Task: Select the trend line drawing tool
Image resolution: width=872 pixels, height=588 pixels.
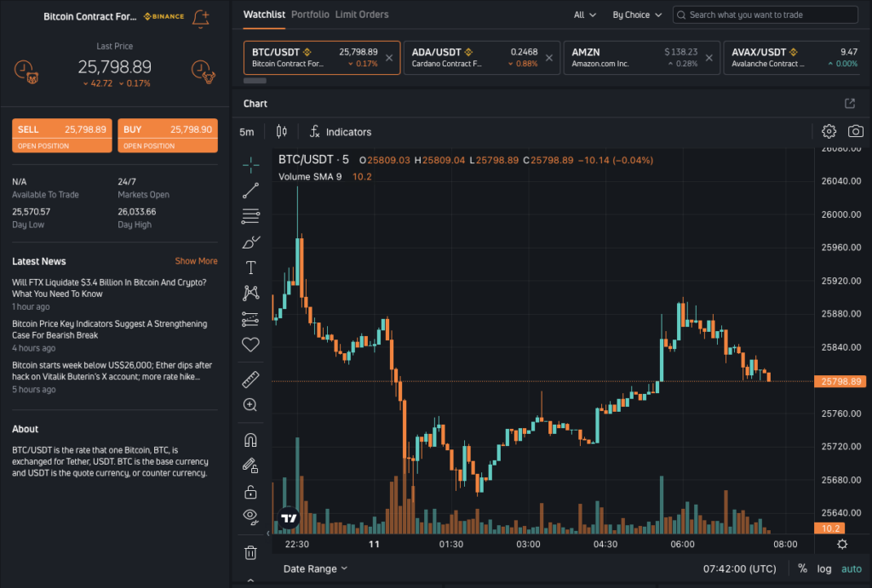Action: pos(250,190)
